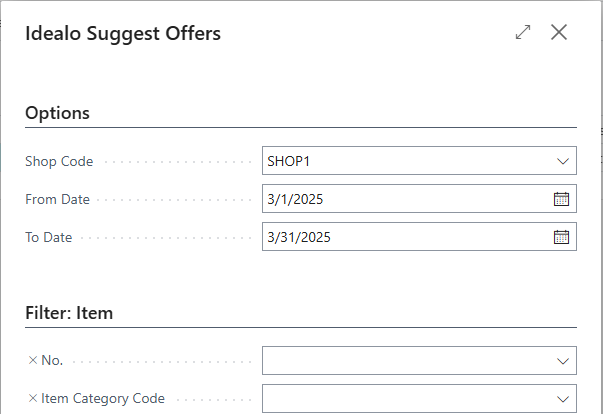This screenshot has height=414, width=603.
Task: Click the To Date label
Action: point(49,237)
